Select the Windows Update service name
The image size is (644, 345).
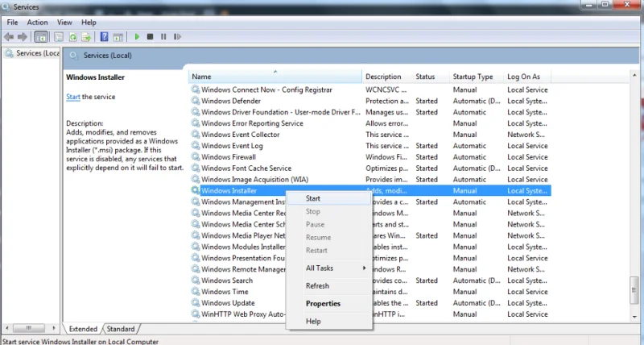coord(228,302)
